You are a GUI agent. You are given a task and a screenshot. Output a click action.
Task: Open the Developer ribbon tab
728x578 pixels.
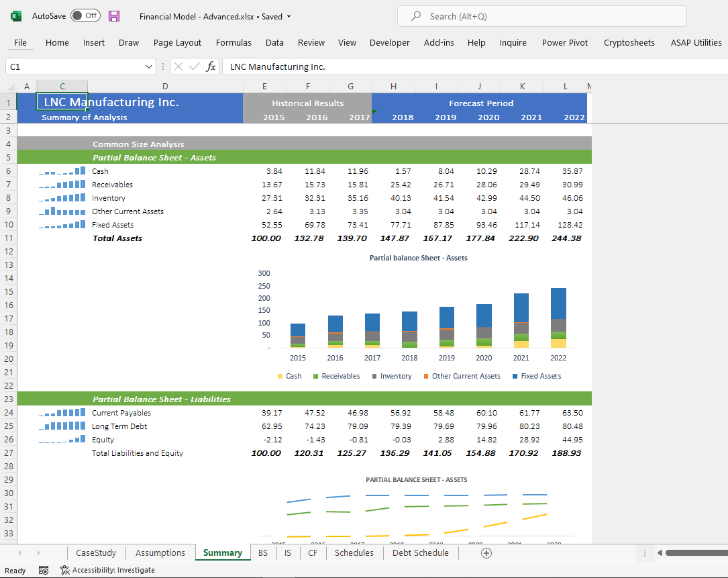point(390,43)
